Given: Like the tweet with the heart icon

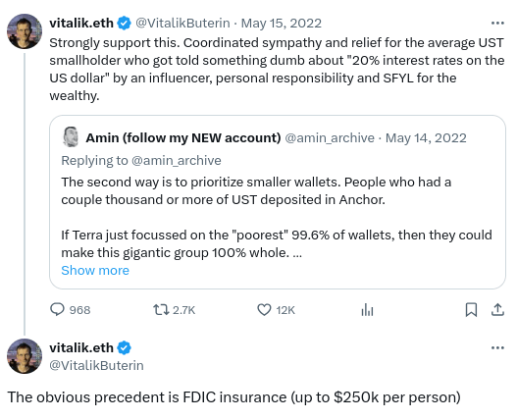Looking at the screenshot, I should tap(264, 310).
